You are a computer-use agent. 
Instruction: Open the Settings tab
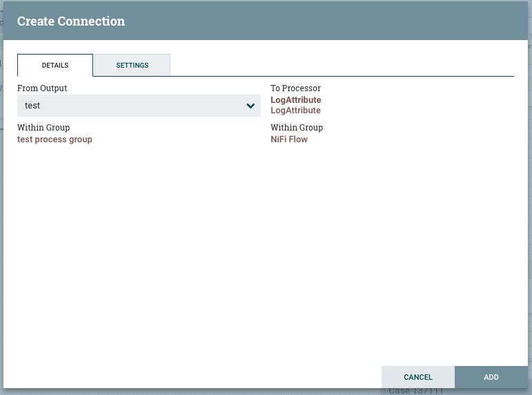coord(132,65)
